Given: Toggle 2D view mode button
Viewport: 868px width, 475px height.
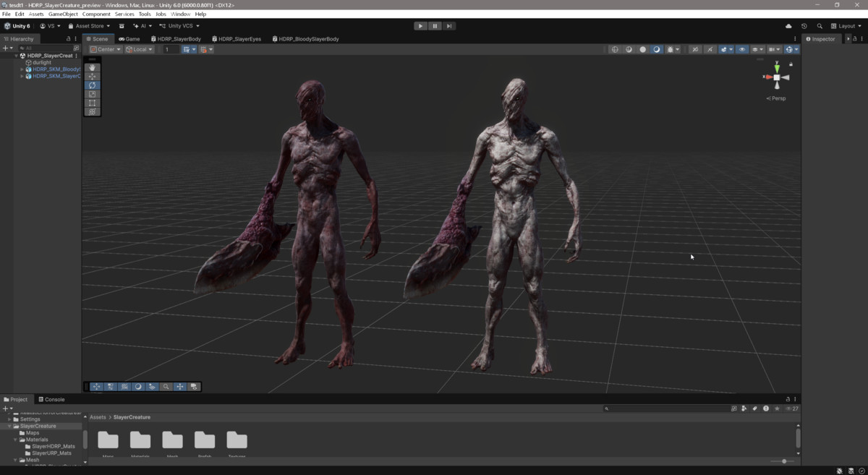Looking at the screenshot, I should tap(694, 50).
